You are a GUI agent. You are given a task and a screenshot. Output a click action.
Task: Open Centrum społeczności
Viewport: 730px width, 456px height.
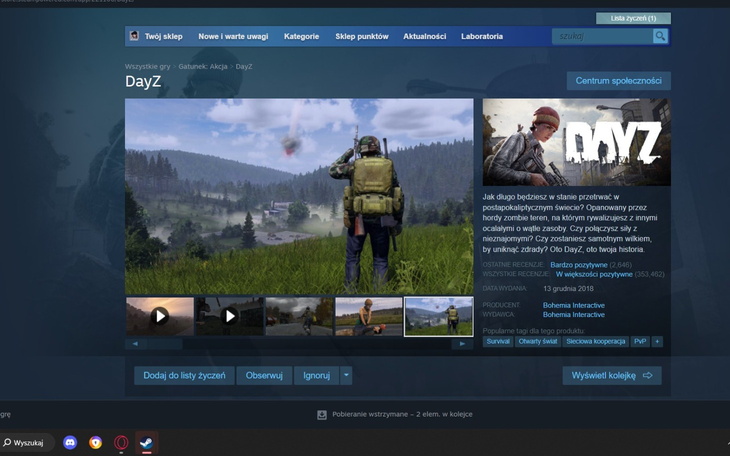coord(618,80)
